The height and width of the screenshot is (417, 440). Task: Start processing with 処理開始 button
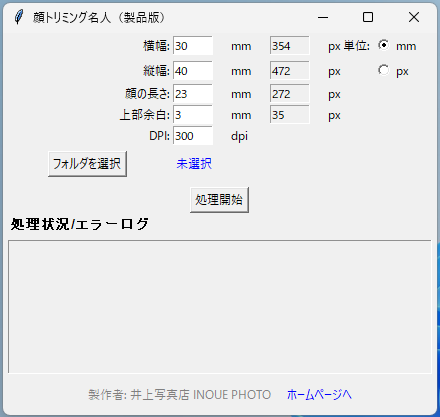coord(219,200)
